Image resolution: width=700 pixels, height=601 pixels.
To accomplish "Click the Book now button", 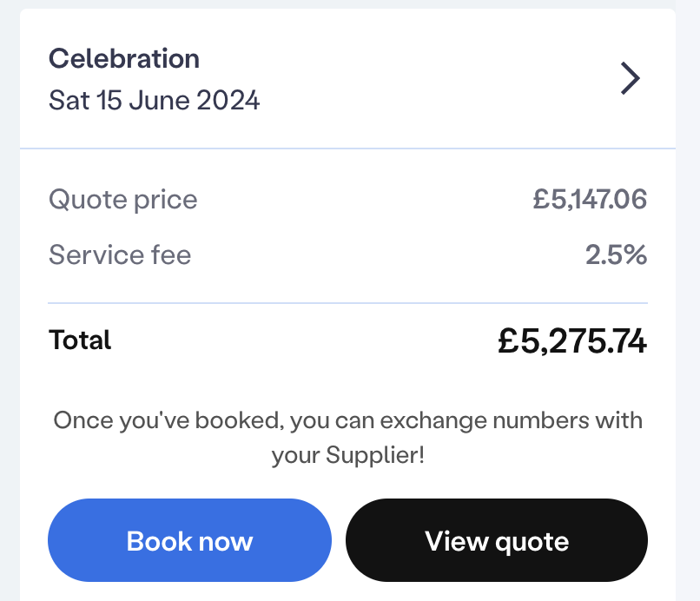I will click(189, 540).
